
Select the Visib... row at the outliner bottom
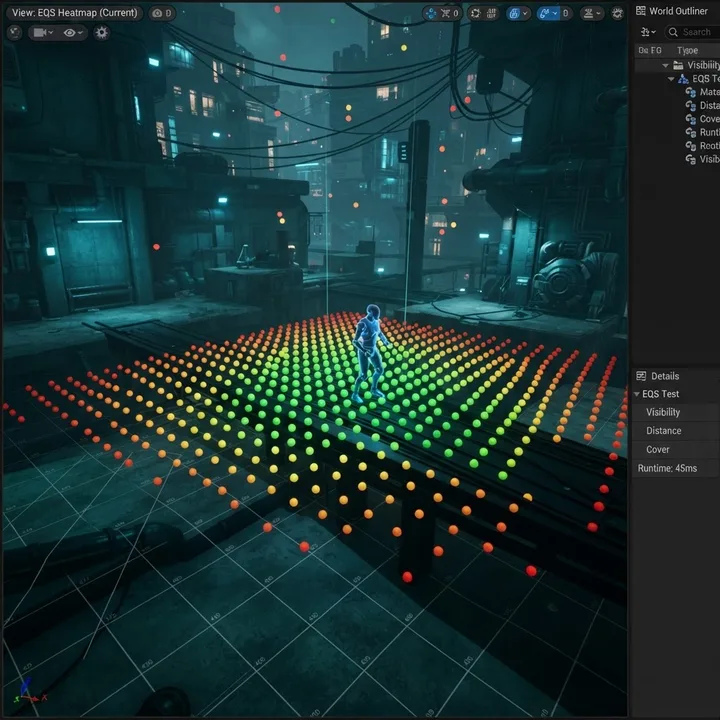(702, 159)
